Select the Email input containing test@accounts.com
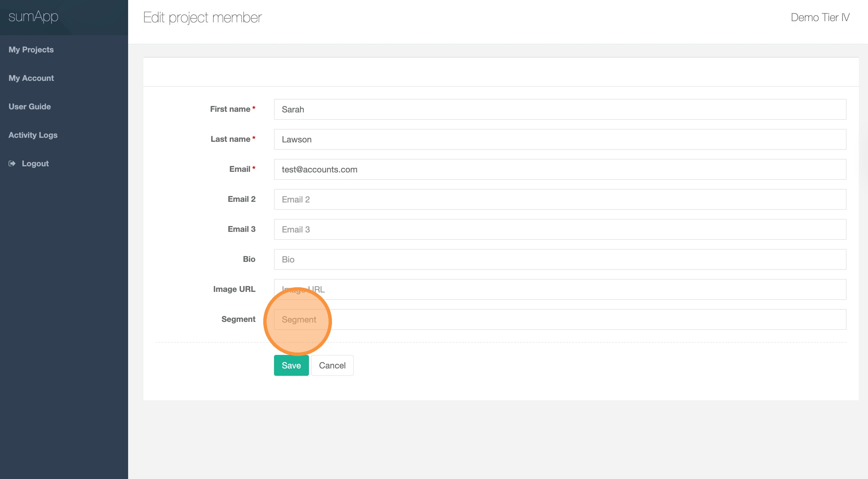 (x=560, y=169)
